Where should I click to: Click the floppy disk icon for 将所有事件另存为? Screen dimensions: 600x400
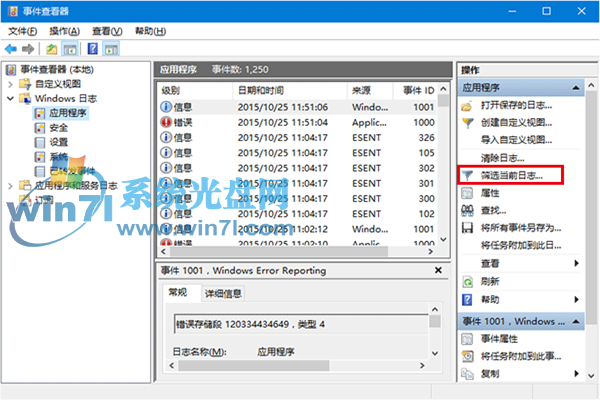pyautogui.click(x=467, y=228)
